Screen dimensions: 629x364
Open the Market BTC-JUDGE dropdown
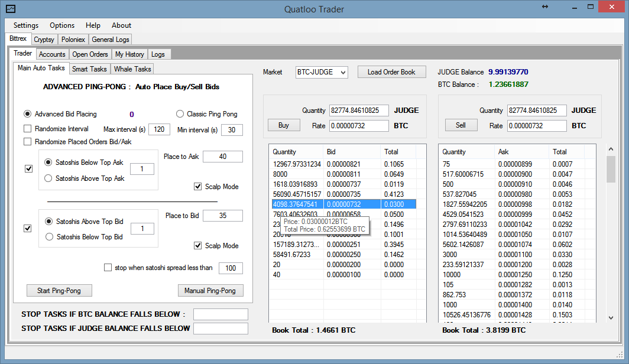(x=322, y=72)
